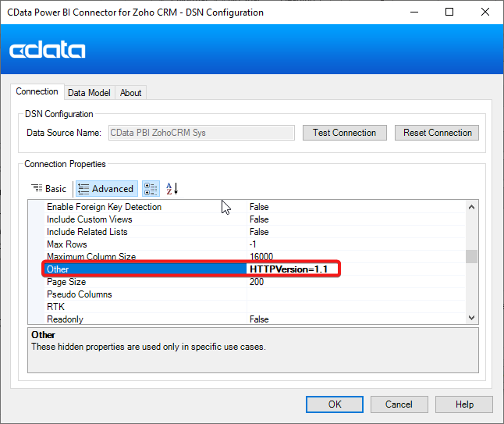Image resolution: width=504 pixels, height=424 pixels.
Task: Click the Cancel button
Action: (399, 404)
